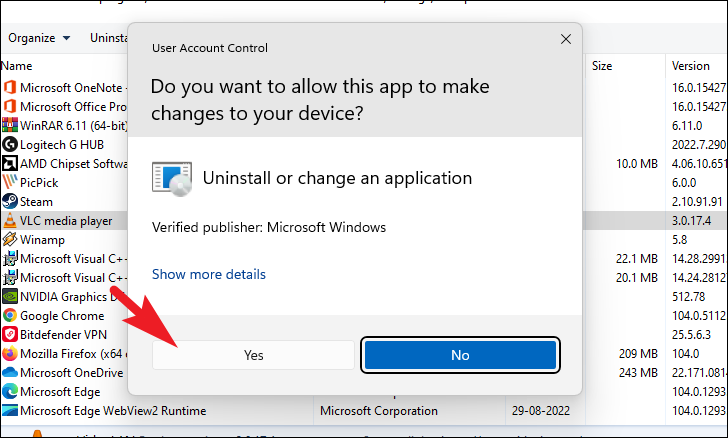728x438 pixels.
Task: Select the Logitech G HUB entry
Action: (62, 145)
